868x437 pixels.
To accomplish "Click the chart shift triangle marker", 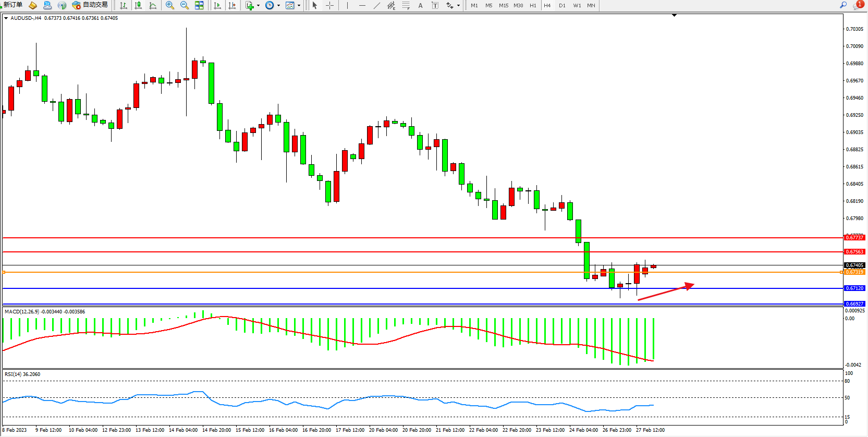I will (x=674, y=16).
